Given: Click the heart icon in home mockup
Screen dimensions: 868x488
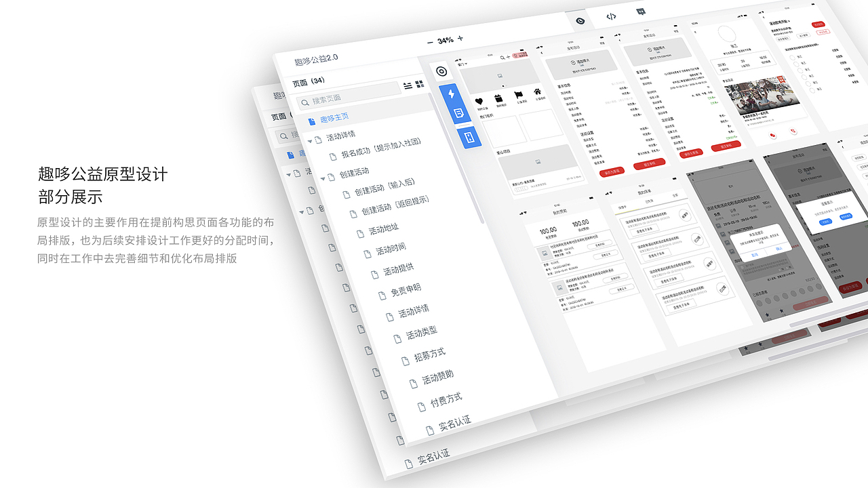Looking at the screenshot, I should click(479, 102).
